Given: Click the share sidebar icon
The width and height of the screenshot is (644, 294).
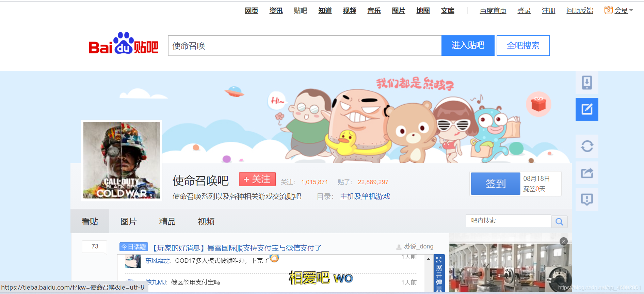Looking at the screenshot, I should point(587,173).
